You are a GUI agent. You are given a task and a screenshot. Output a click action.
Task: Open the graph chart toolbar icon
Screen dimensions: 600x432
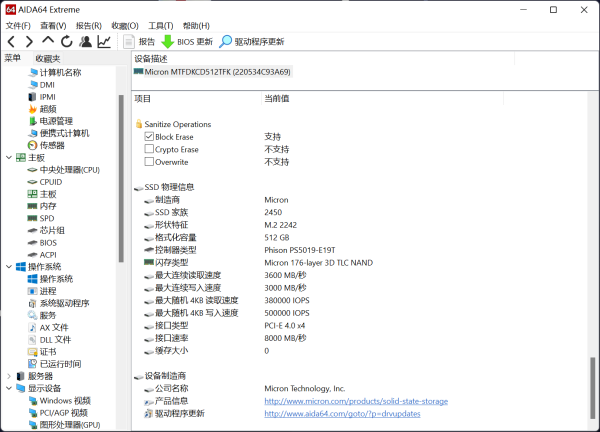click(x=104, y=41)
